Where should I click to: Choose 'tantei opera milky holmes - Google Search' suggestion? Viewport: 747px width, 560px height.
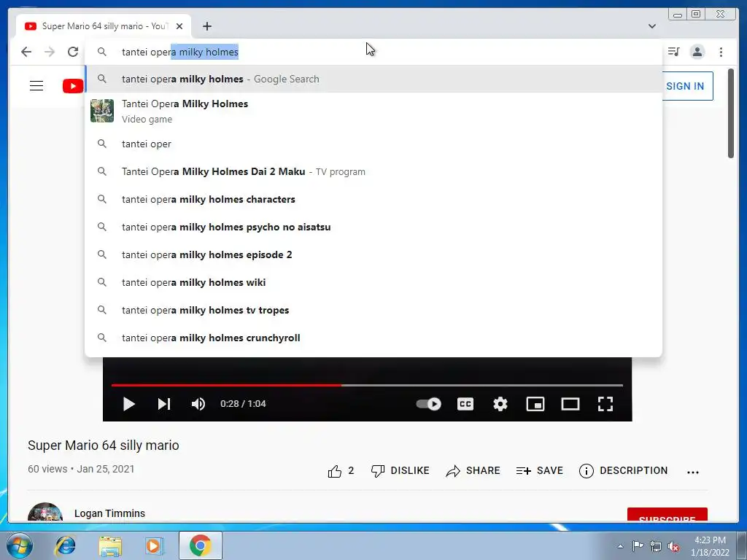(x=373, y=79)
